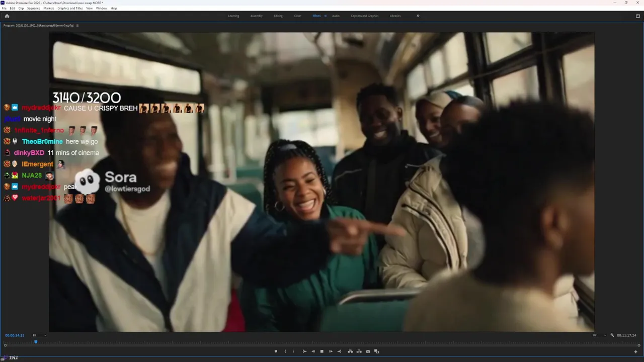Open the File menu
644x362 pixels.
5,8
